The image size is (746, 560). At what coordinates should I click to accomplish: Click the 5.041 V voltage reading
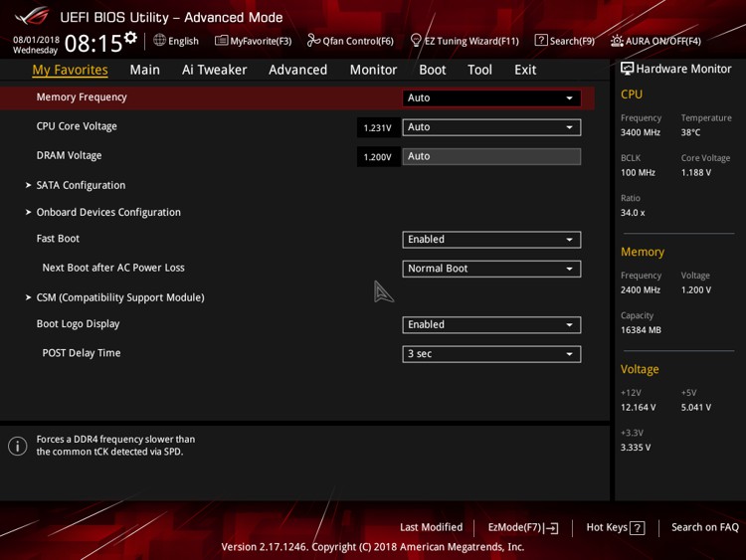pos(696,408)
